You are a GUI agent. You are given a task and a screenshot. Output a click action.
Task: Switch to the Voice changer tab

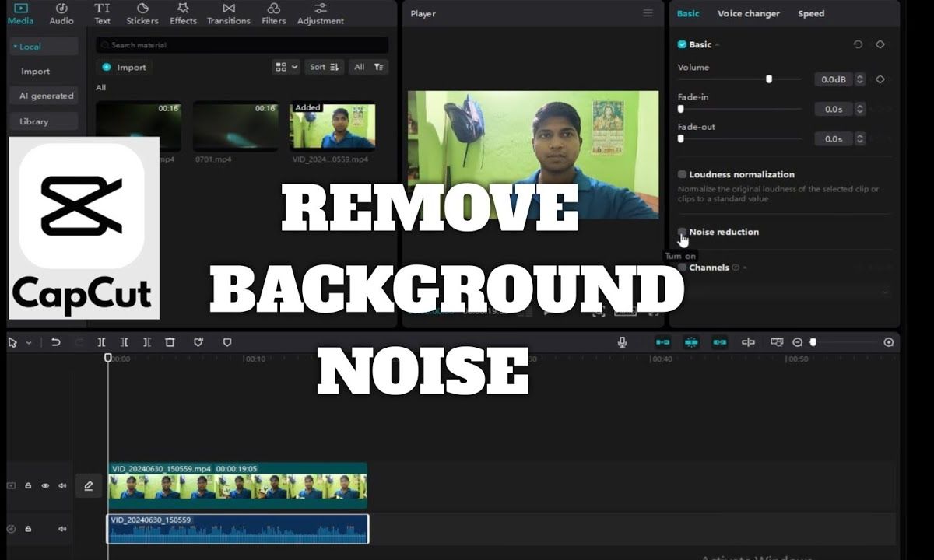coord(748,13)
